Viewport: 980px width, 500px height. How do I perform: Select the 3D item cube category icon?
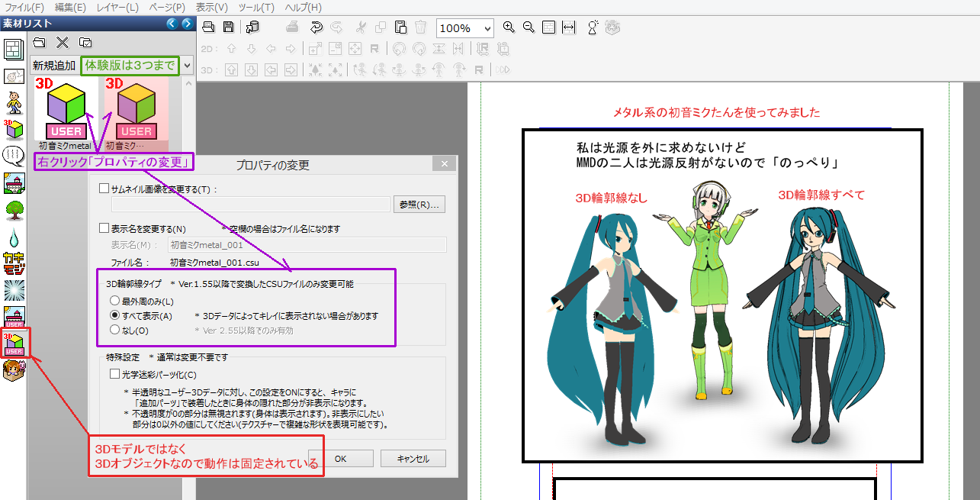(14, 130)
